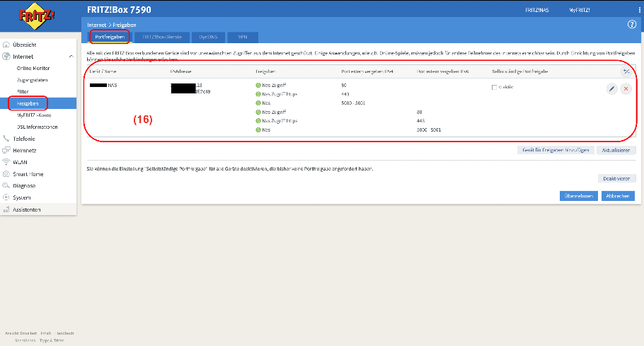Delete the NAS device sharing entry
This screenshot has height=346, width=644.
(626, 88)
